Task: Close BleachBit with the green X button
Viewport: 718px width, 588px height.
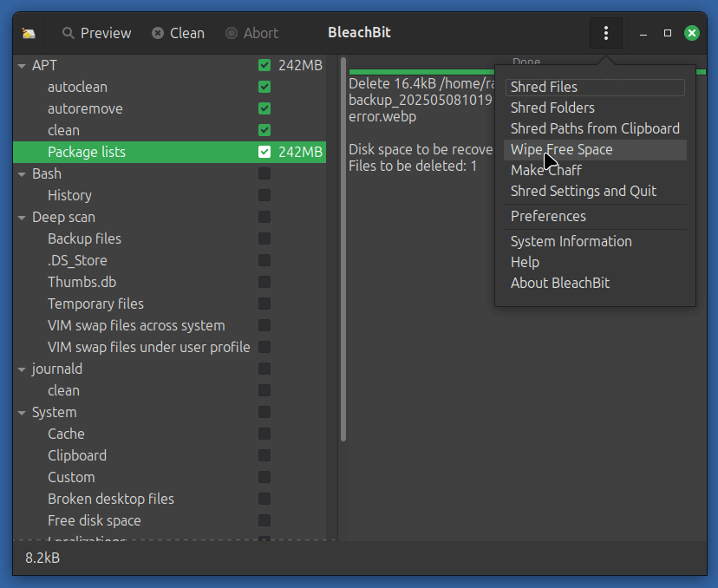Action: 691,34
